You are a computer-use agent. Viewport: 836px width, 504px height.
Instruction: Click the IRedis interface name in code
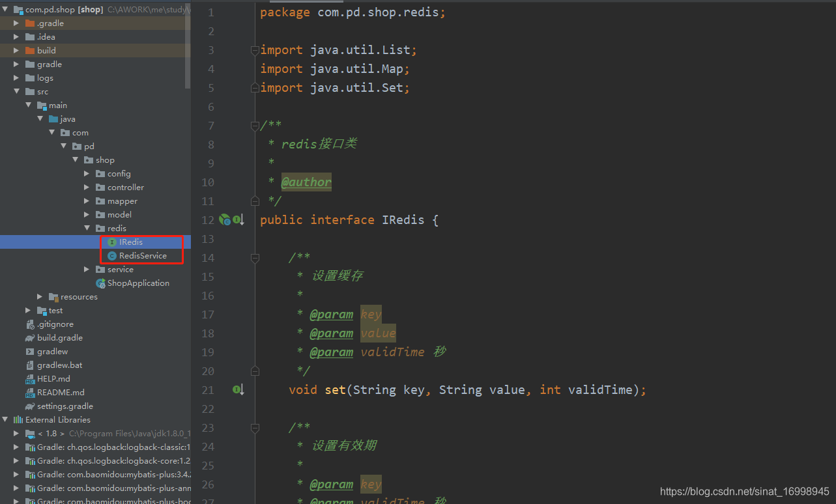(403, 220)
